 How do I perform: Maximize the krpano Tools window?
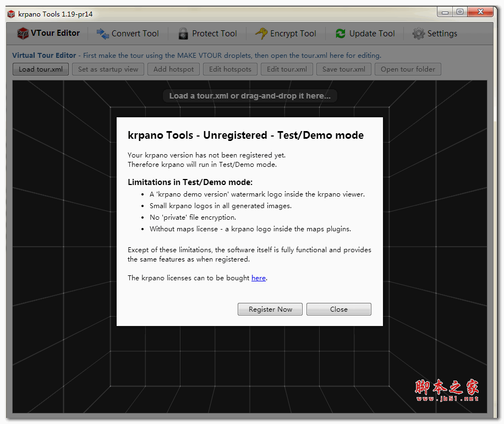pos(460,12)
